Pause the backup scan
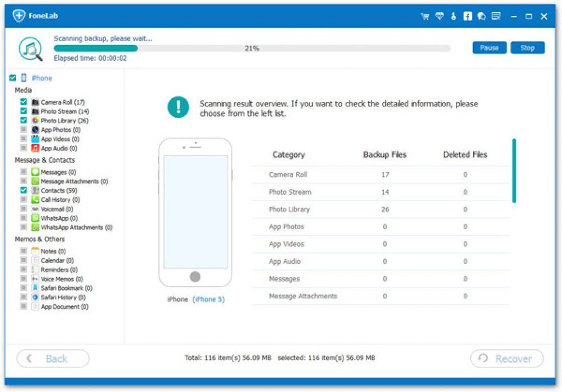562x392 pixels. click(489, 48)
